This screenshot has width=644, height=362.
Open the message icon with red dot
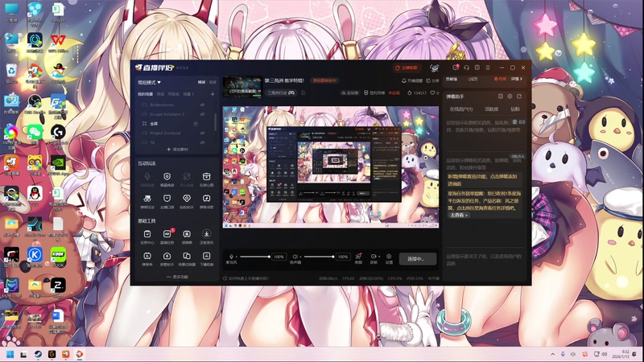tap(456, 68)
